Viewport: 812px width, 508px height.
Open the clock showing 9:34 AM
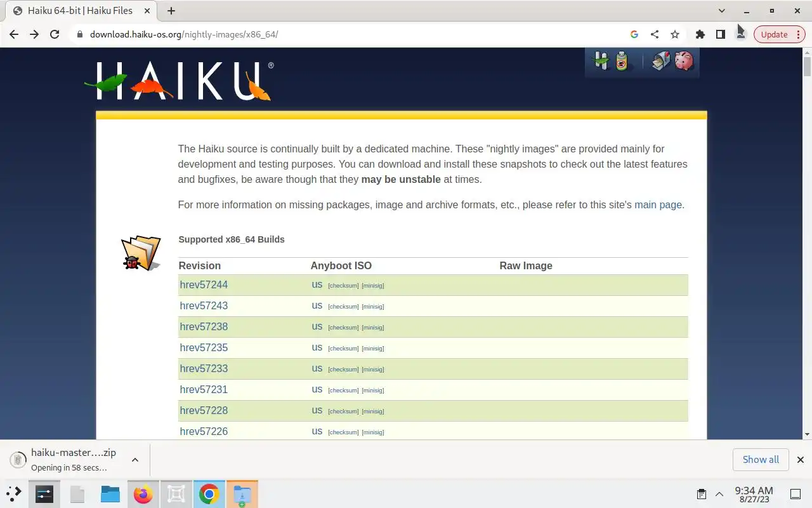click(754, 494)
